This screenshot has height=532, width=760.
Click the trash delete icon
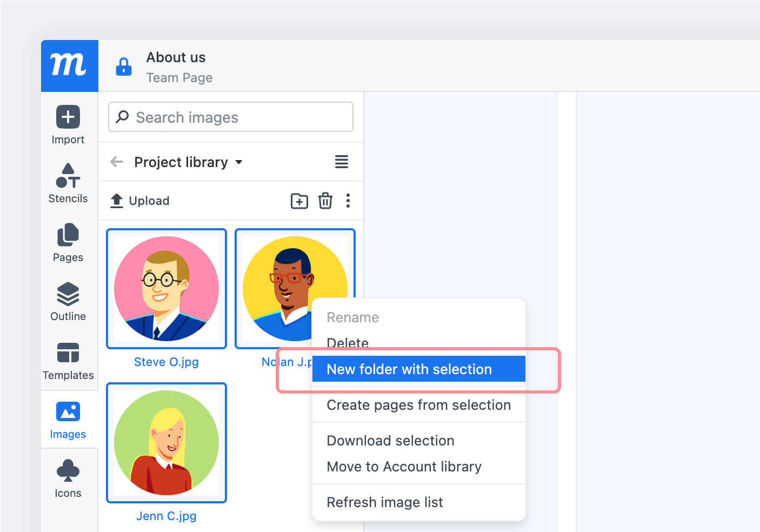[325, 201]
